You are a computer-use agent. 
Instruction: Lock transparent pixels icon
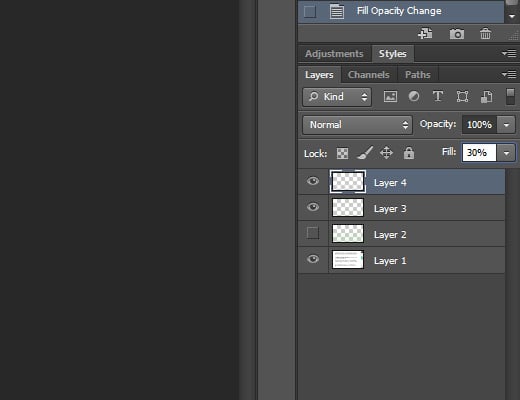tap(342, 153)
